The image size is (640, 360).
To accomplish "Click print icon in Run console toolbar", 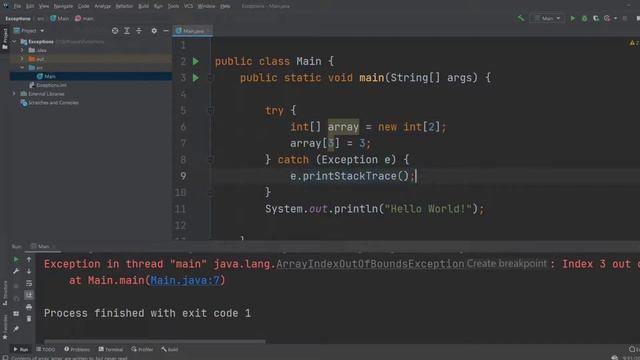I will (x=29, y=307).
